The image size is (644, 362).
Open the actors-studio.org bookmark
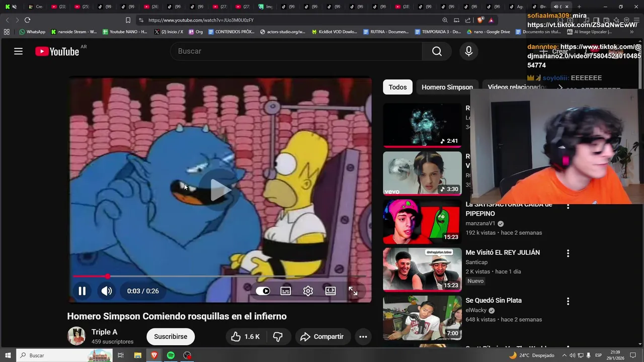pos(283,32)
